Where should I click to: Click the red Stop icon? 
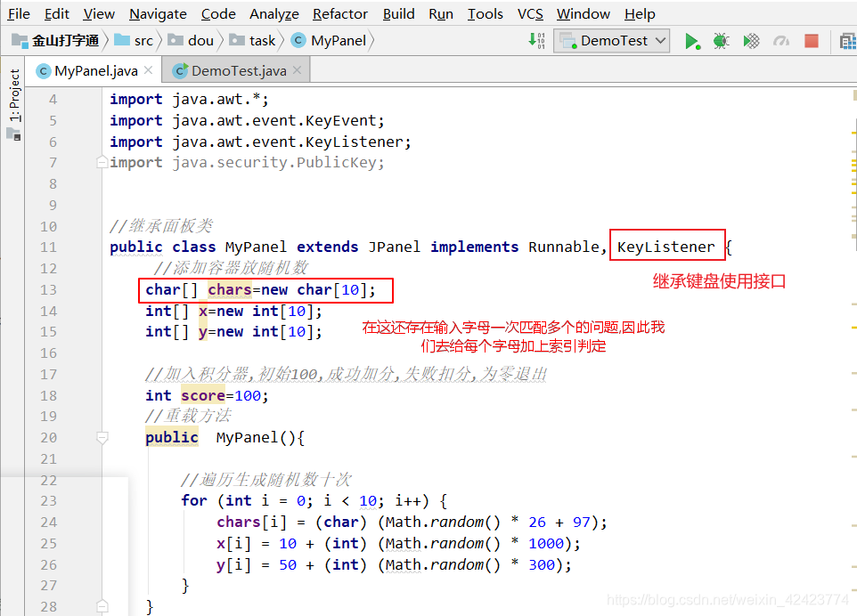[811, 41]
